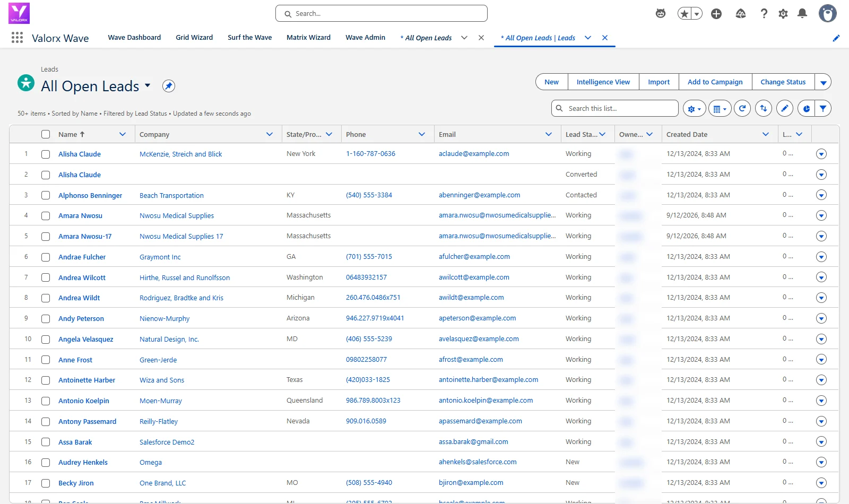This screenshot has width=849, height=504.
Task: Click Add to Campaign button
Action: click(x=715, y=82)
